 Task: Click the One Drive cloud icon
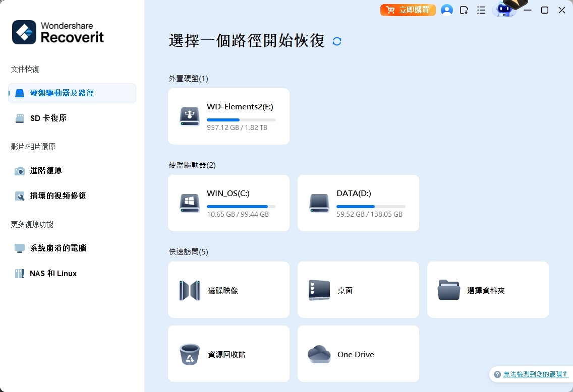319,354
